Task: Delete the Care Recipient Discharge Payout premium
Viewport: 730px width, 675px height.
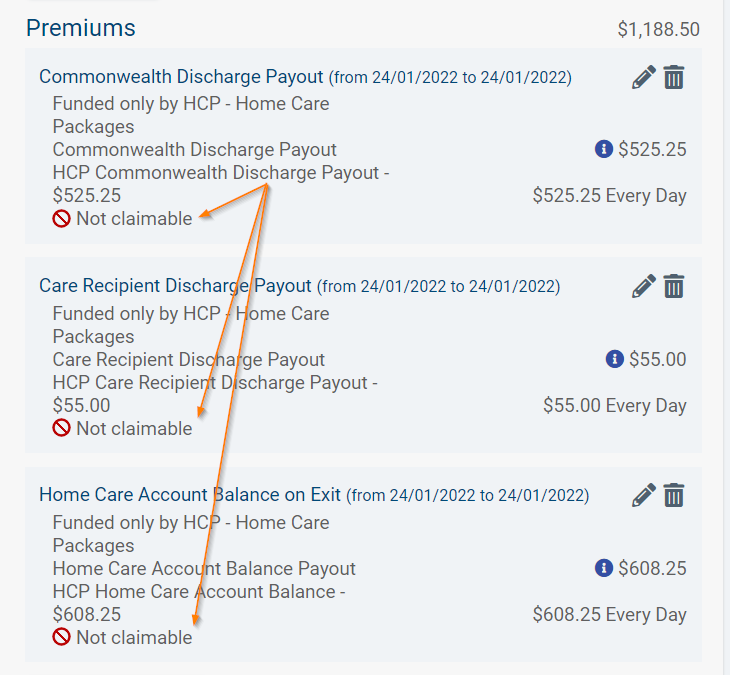Action: (674, 286)
